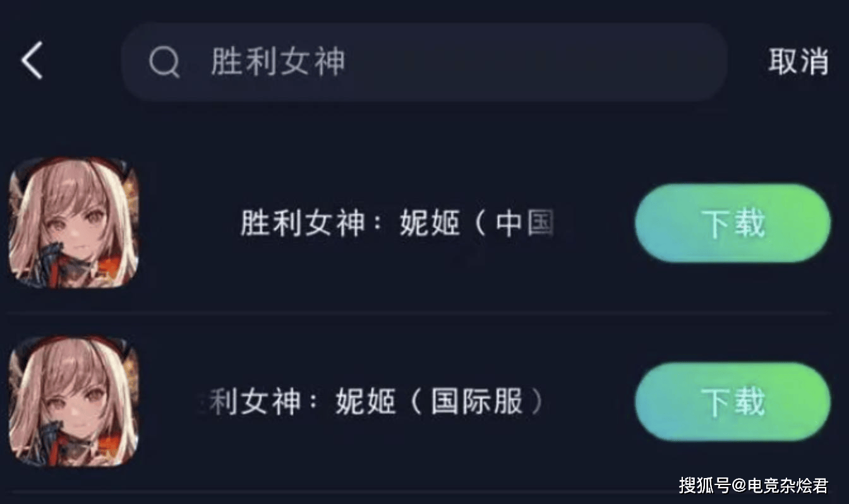This screenshot has width=849, height=504.
Task: Download 胜利女神：妮姬（中国 version
Action: tap(733, 223)
